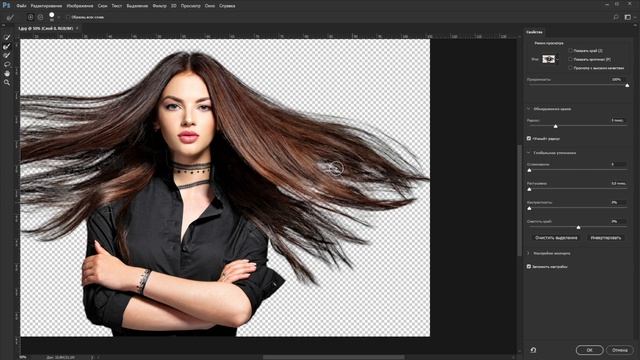The height and width of the screenshot is (360, 640).
Task: Toggle the 'Умный радиус' checkbox
Action: [x=529, y=138]
